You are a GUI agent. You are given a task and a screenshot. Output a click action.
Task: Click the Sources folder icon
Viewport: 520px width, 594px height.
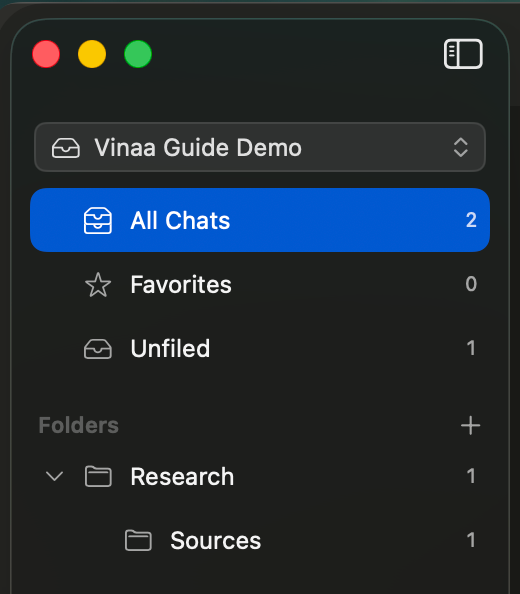[138, 540]
